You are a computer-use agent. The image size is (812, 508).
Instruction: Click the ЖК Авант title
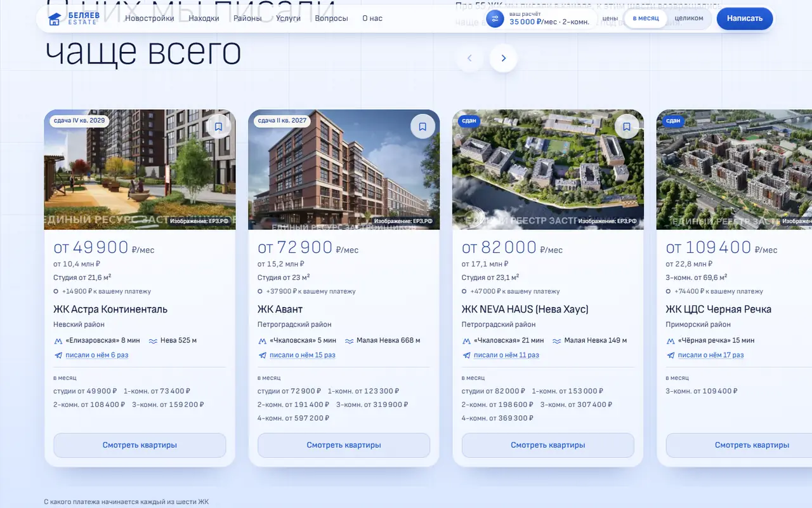click(280, 309)
